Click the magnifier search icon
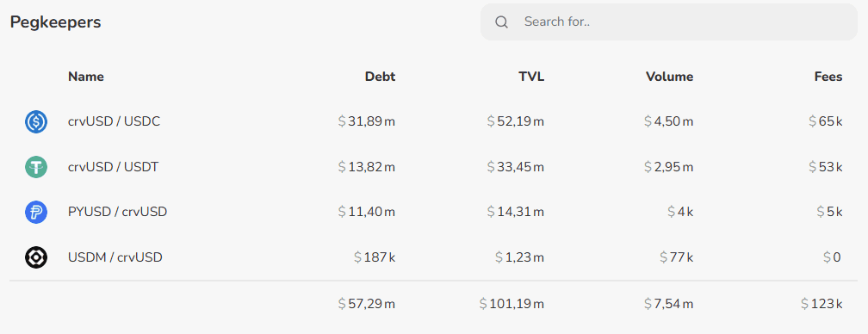The height and width of the screenshot is (334, 868). coord(501,22)
